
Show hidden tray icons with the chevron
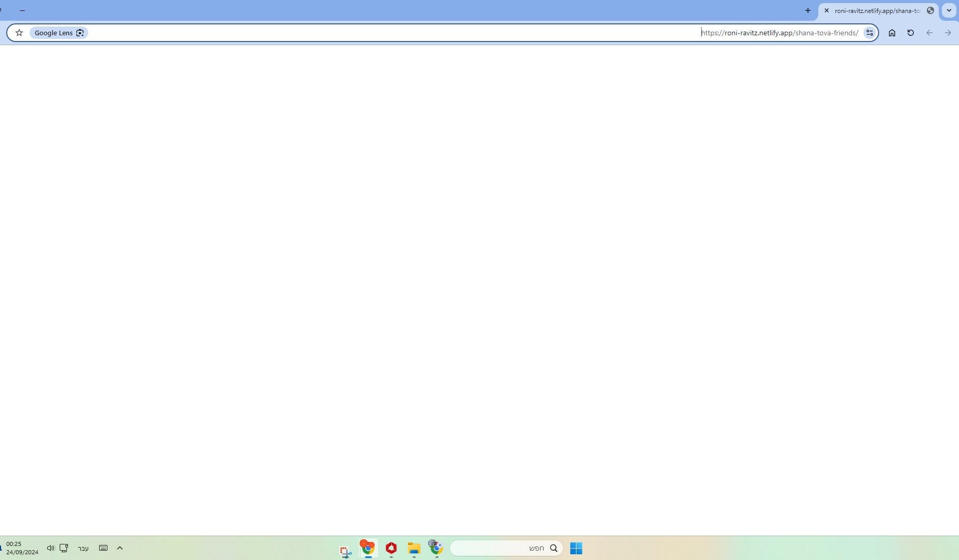click(120, 548)
